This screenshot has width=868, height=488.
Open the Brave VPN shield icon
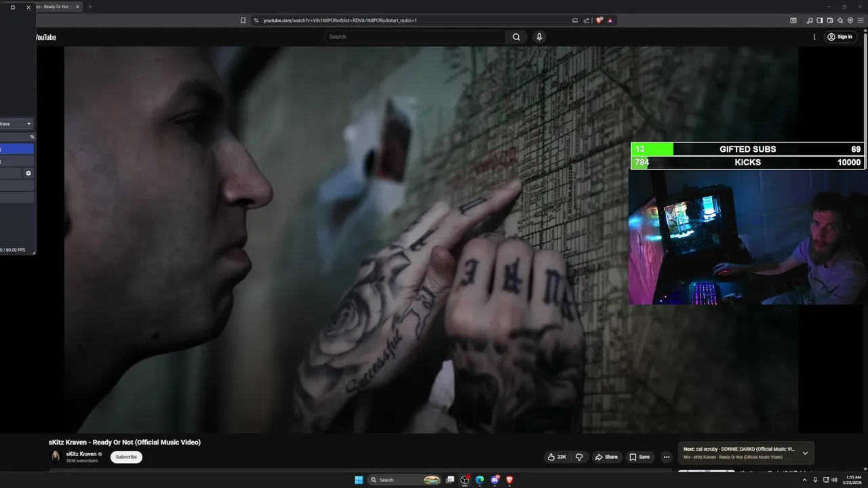point(850,20)
